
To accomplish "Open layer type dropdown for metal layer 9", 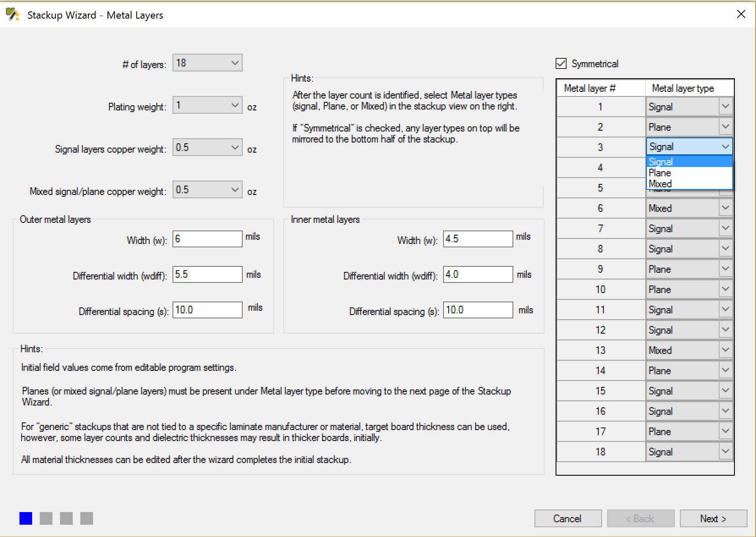I will click(x=725, y=268).
